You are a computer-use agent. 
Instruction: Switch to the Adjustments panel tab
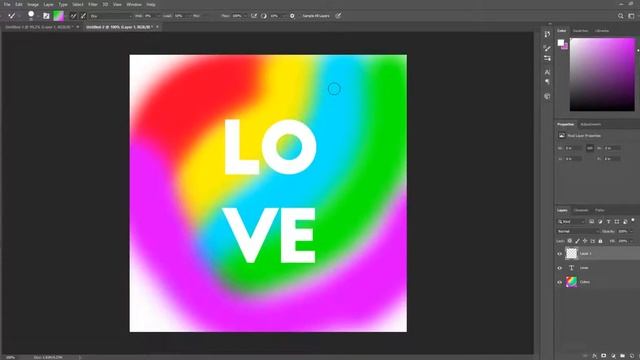point(591,124)
